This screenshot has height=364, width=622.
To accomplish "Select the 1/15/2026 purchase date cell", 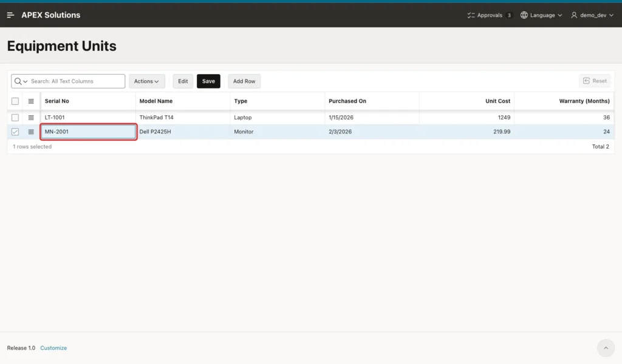I will [x=372, y=118].
